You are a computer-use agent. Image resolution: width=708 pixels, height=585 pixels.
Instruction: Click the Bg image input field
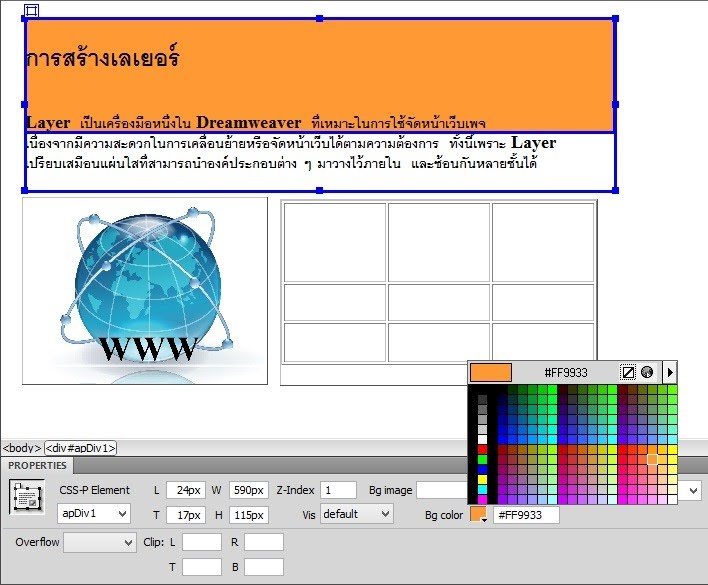tap(442, 490)
